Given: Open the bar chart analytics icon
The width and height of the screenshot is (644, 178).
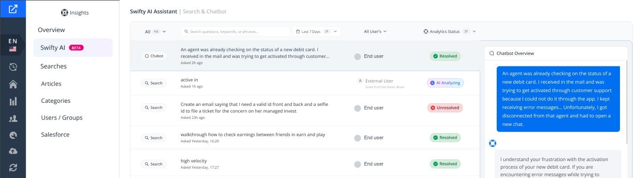Looking at the screenshot, I should [x=13, y=101].
